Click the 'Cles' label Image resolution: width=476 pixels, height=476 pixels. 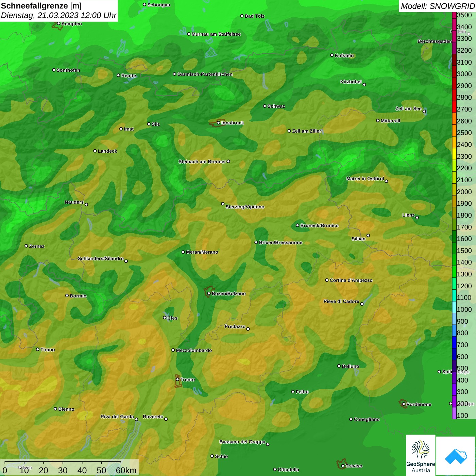pos(172,318)
